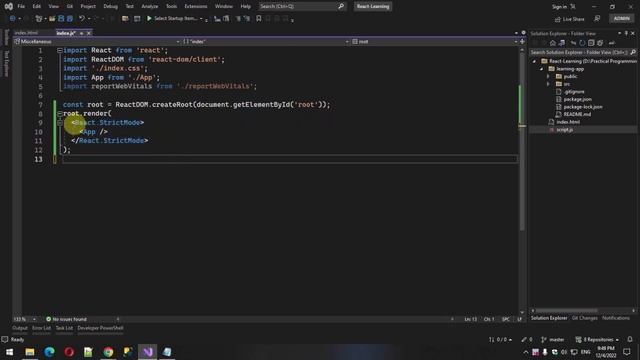Close the index.js editor tab
Image resolution: width=640 pixels, height=360 pixels.
89,33
